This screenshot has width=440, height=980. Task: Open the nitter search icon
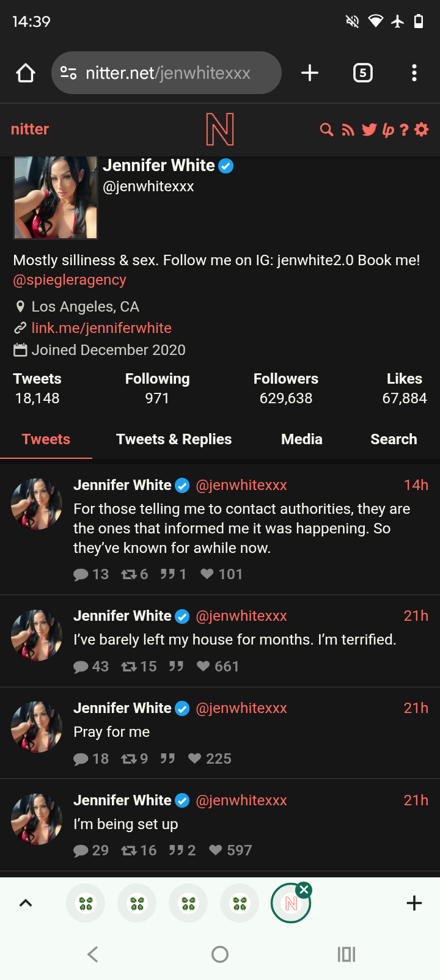click(x=327, y=130)
